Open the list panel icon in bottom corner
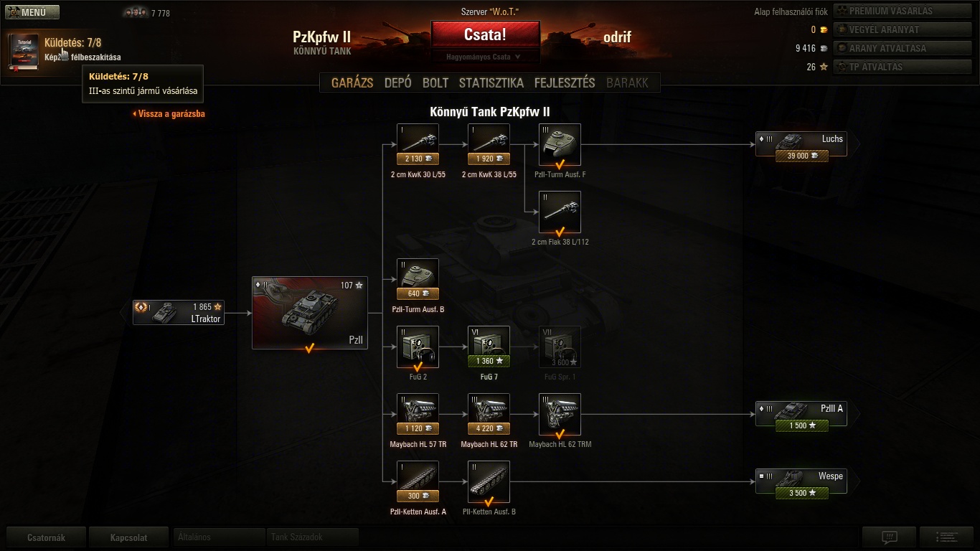This screenshot has width=980, height=551. pyautogui.click(x=946, y=537)
